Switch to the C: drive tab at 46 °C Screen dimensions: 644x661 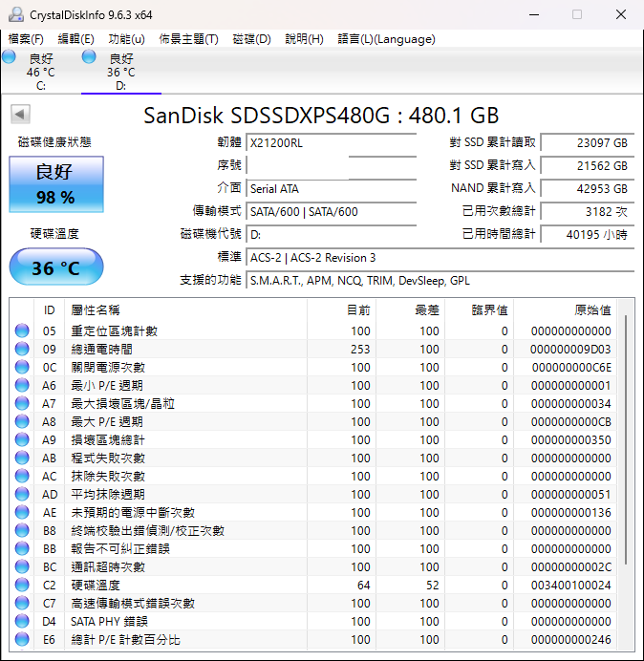pyautogui.click(x=41, y=71)
